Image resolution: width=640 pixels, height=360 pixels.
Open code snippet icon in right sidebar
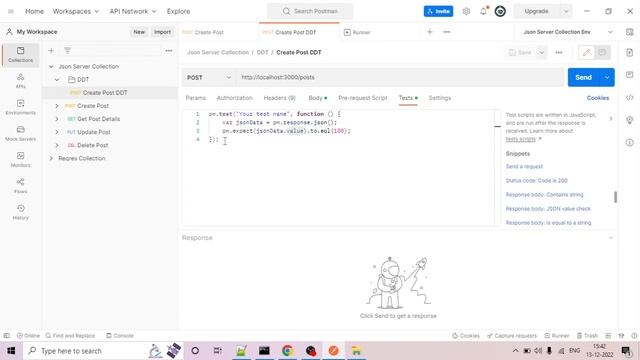coord(629,98)
